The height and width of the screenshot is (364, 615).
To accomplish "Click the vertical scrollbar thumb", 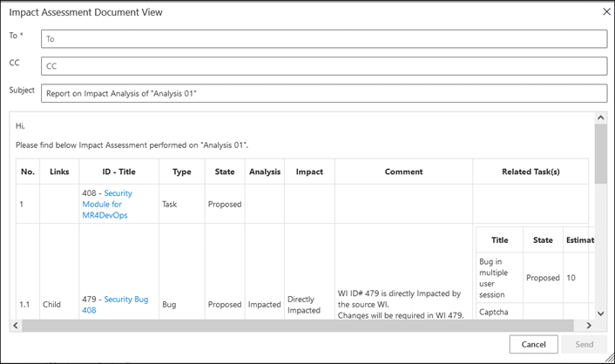I will pos(600,154).
